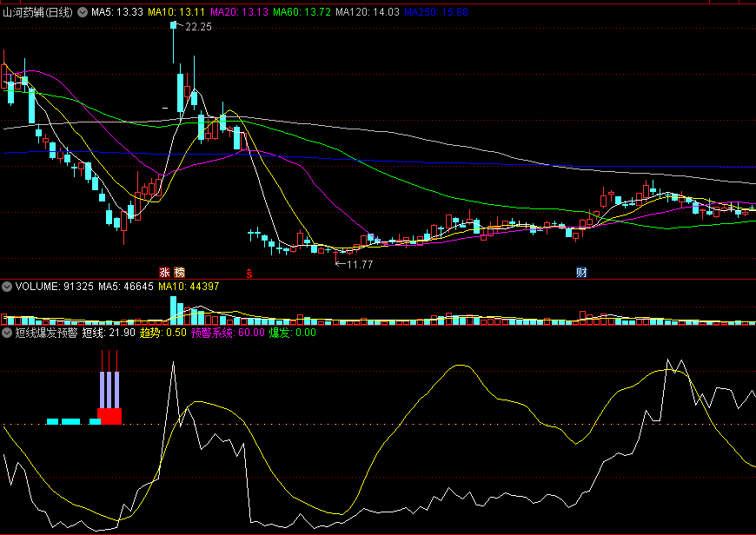The image size is (756, 535).
Task: Click the 涨 marker icon under the chart
Action: pos(165,273)
